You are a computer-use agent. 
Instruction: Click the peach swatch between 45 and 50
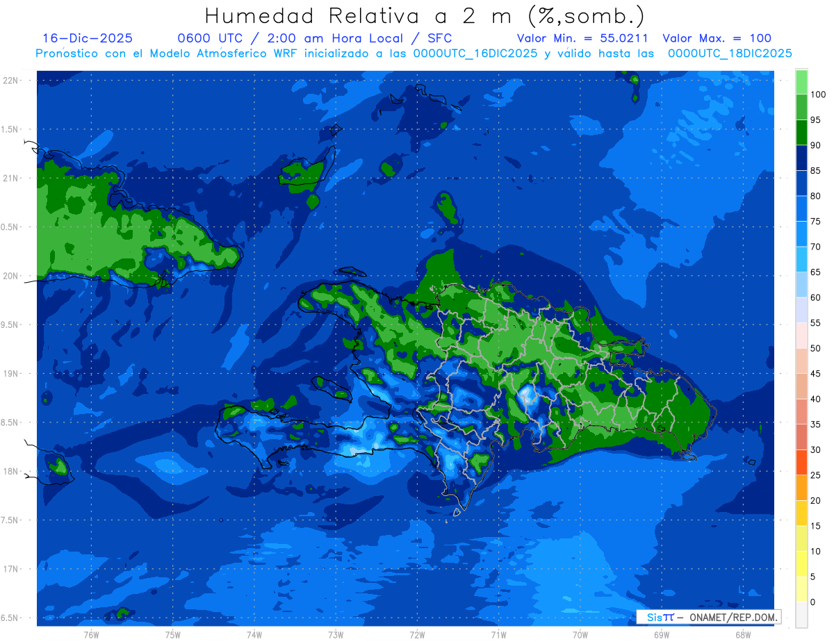tap(801, 361)
